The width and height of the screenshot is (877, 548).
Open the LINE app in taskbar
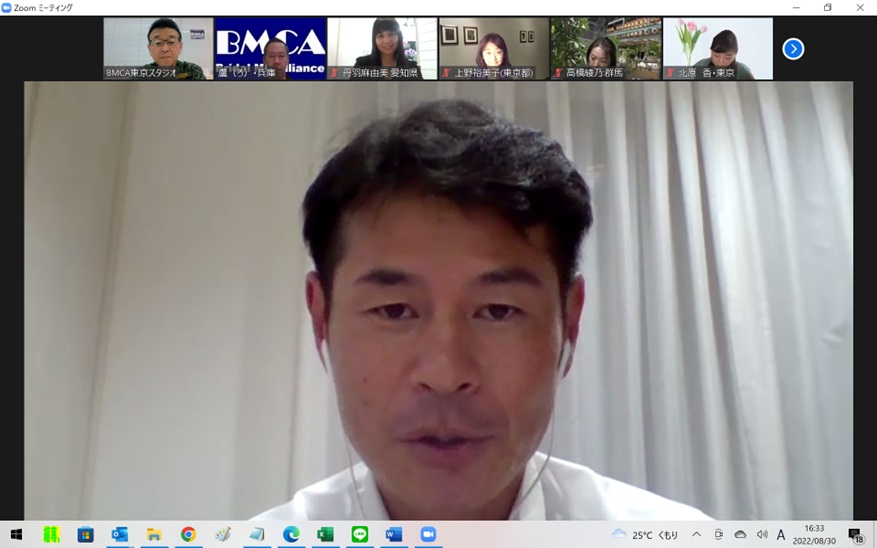click(x=360, y=535)
